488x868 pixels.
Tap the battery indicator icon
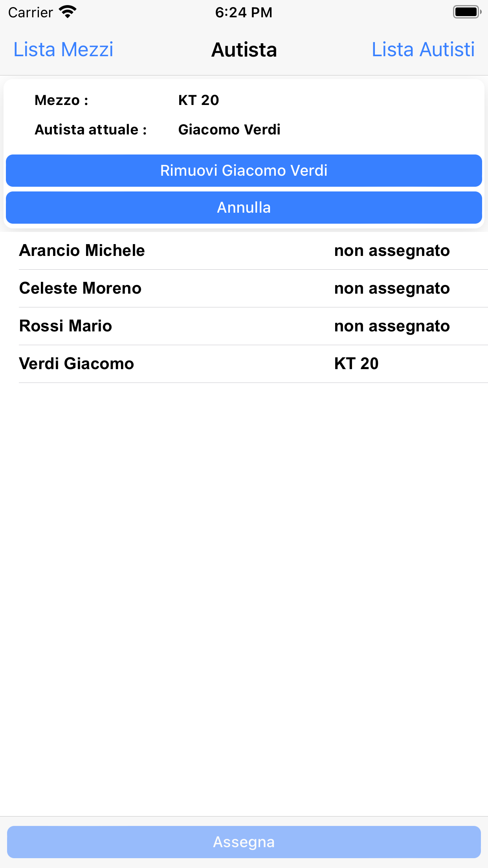(x=467, y=12)
